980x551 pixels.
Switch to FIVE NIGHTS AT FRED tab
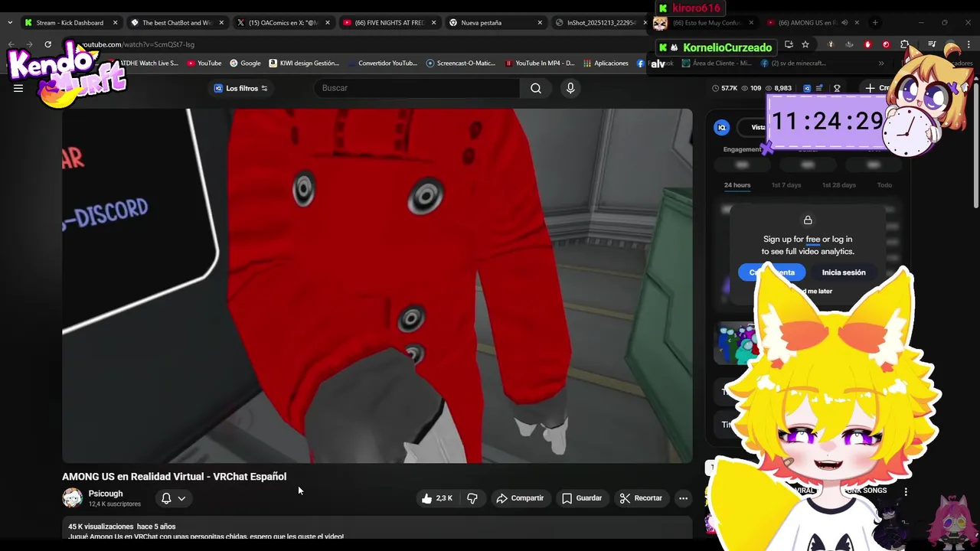[387, 23]
